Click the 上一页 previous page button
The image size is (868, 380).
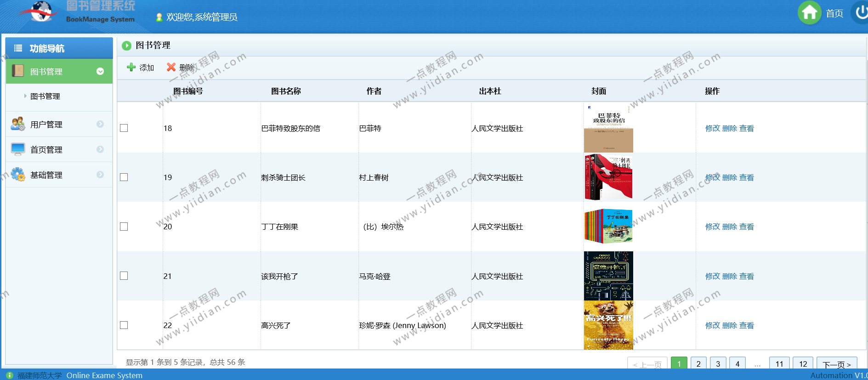tap(647, 363)
